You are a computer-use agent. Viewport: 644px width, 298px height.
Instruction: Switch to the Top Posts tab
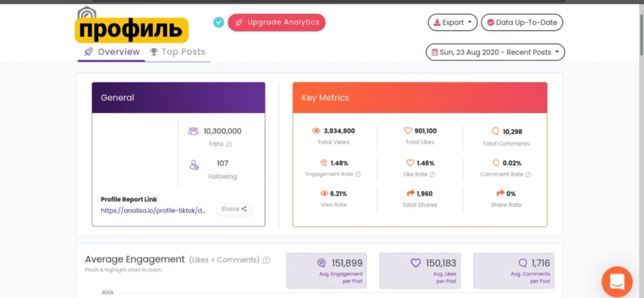pos(177,52)
